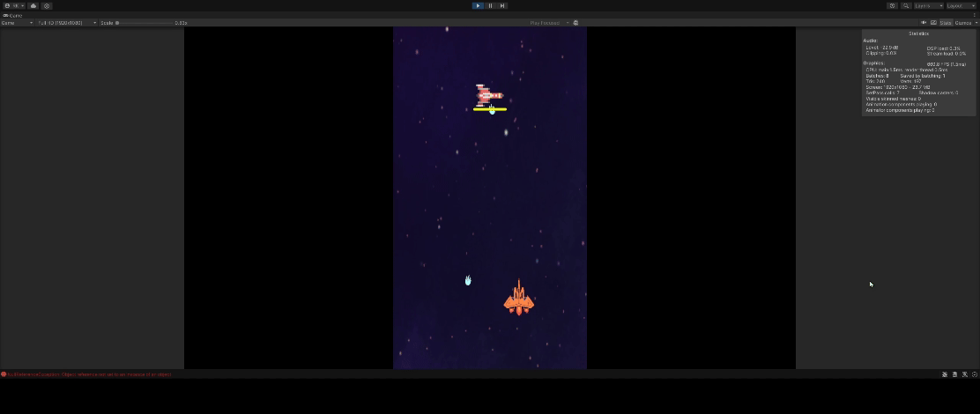This screenshot has height=414, width=980.
Task: Pause the running game
Action: pos(490,5)
